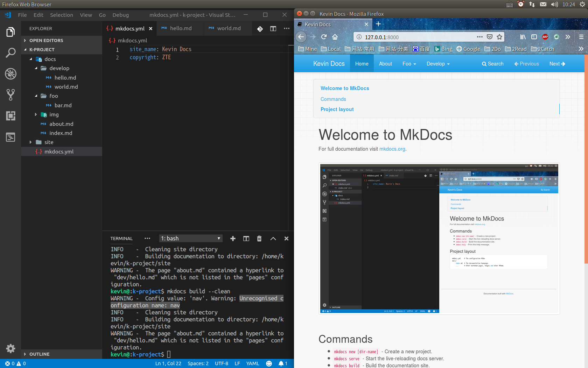Click system volume icon in top panel

tap(554, 4)
